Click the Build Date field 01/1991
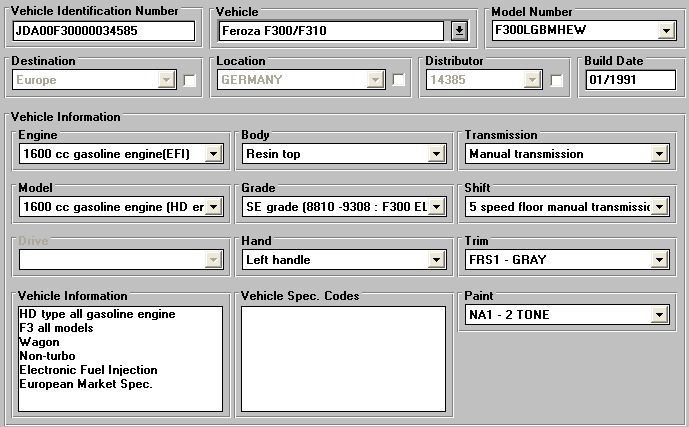The width and height of the screenshot is (689, 427). click(631, 80)
